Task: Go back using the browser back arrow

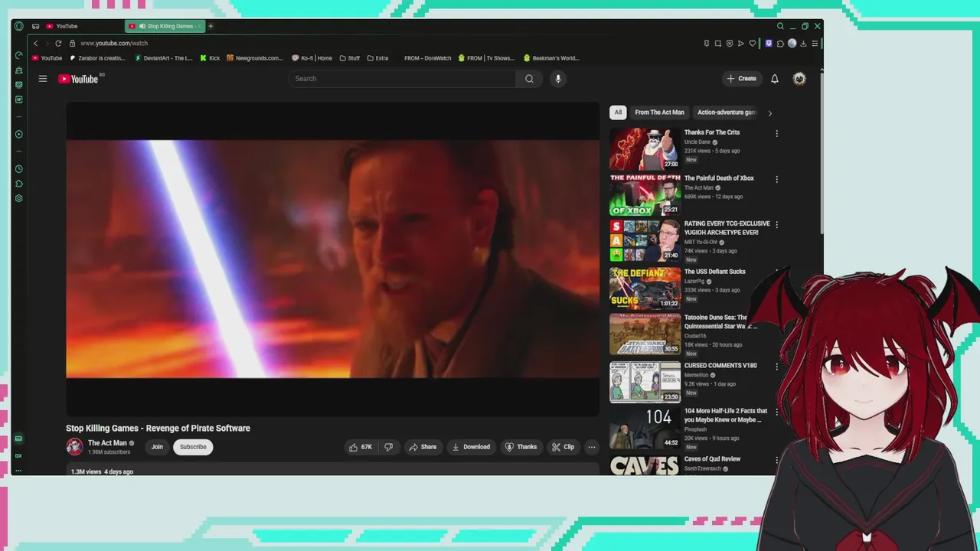Action: point(35,44)
